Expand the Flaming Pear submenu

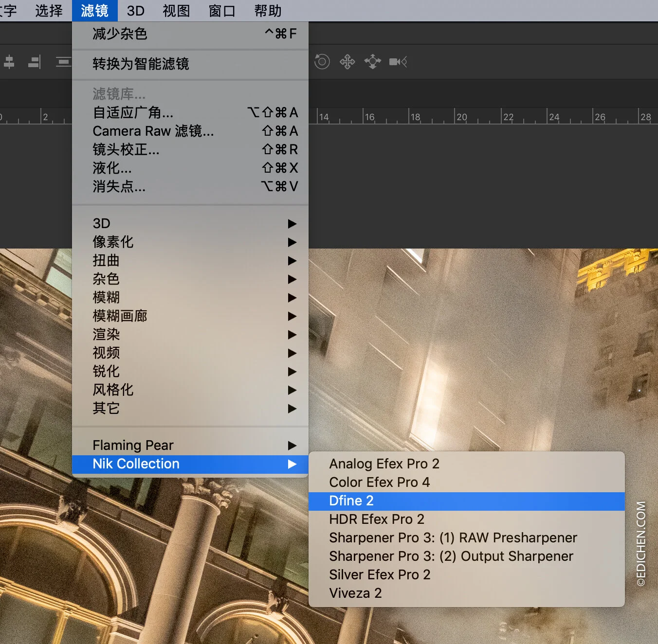tap(190, 445)
